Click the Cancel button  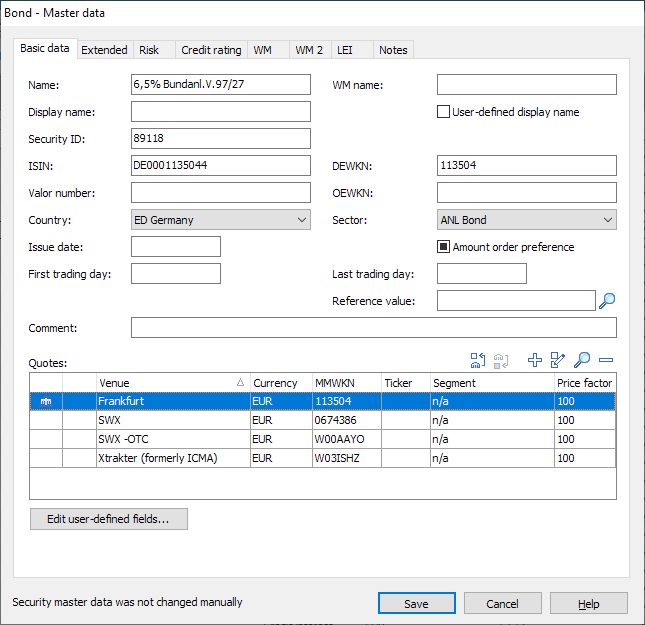pos(503,604)
